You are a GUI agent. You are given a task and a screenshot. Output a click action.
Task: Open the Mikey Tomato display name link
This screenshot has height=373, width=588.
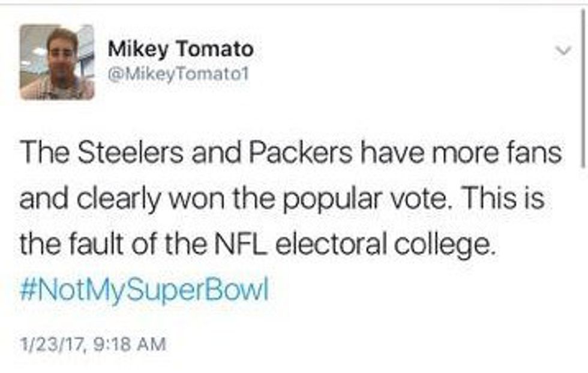180,49
